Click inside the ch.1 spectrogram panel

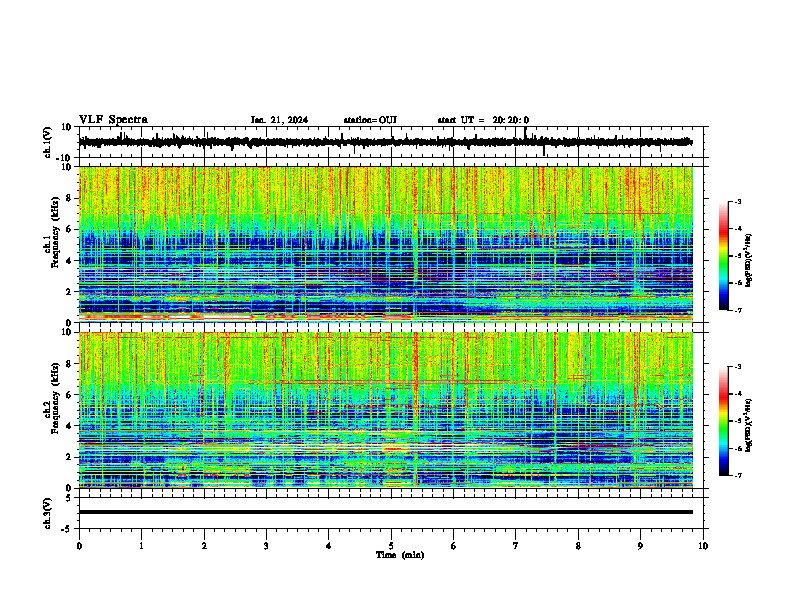click(x=386, y=244)
